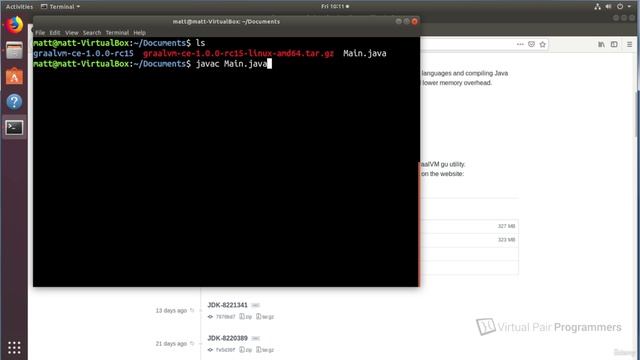The image size is (640, 360).
Task: Bookmark this page with the star icon
Action: tap(542, 44)
